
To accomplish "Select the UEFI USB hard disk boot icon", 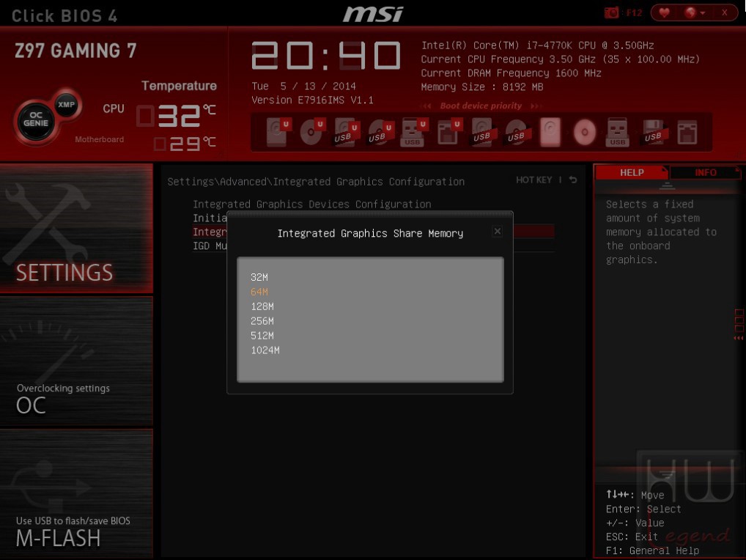I will tap(347, 132).
